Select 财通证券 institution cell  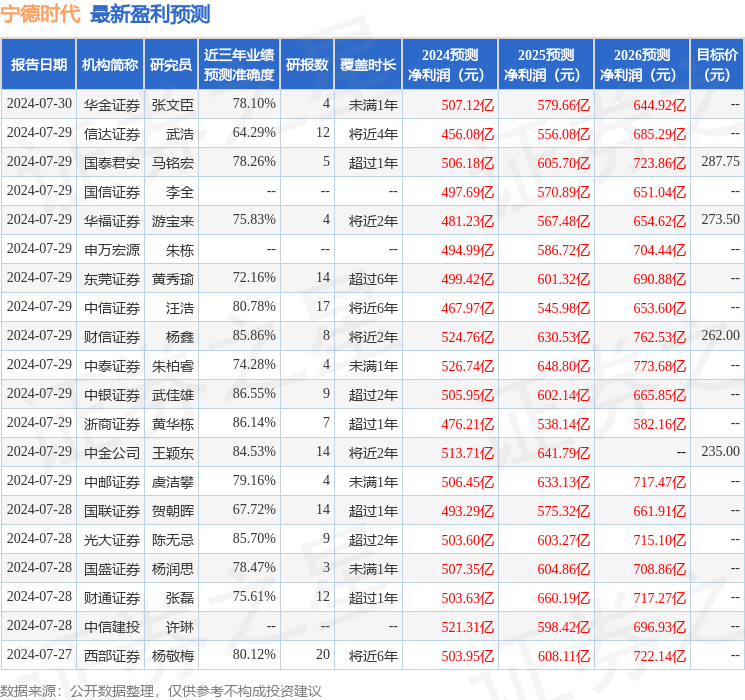point(112,598)
